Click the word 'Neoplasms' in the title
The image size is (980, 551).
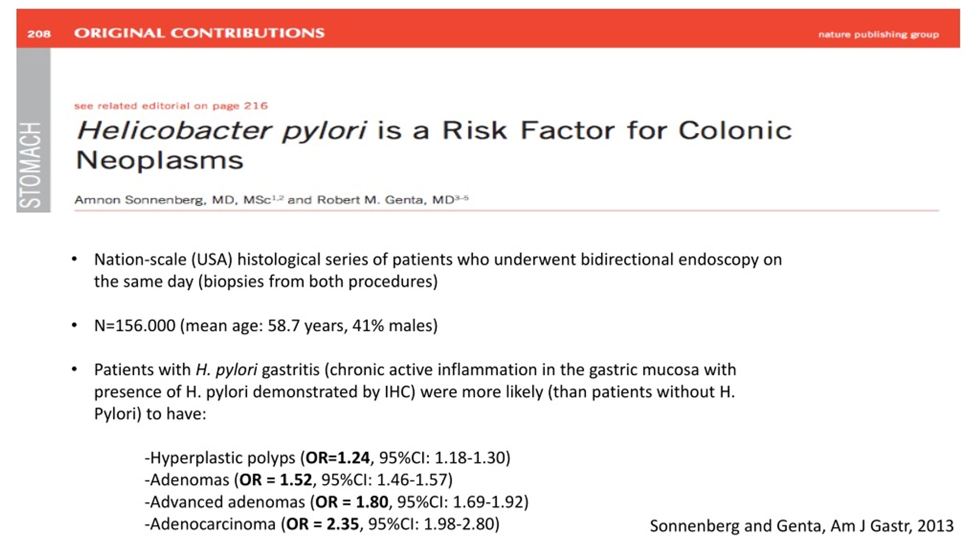pyautogui.click(x=160, y=160)
